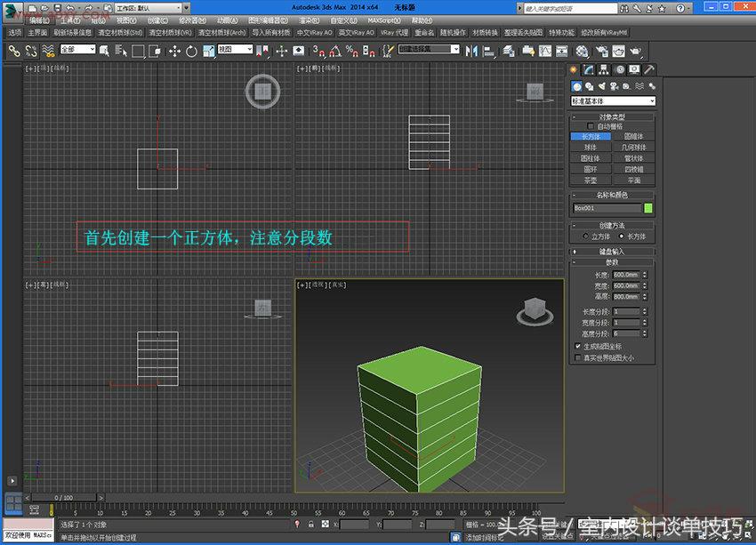Click the Box001 name input field
Viewport: 756px width, 545px height.
point(607,208)
